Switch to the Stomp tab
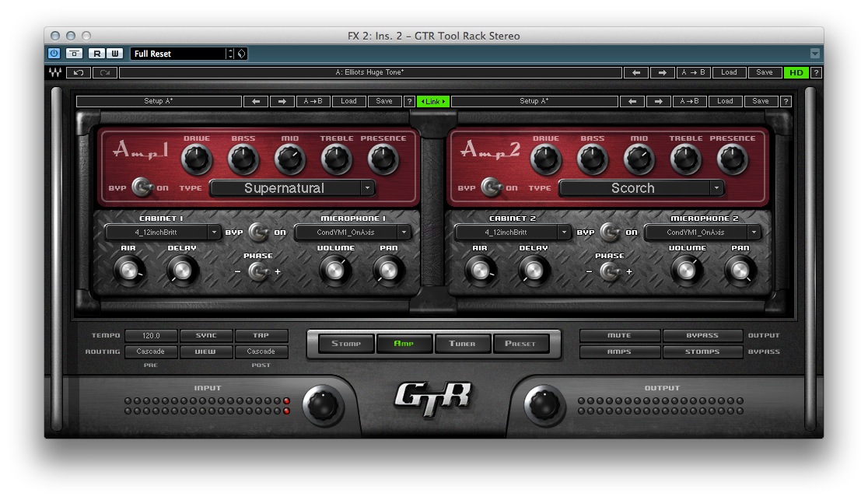 [x=346, y=344]
